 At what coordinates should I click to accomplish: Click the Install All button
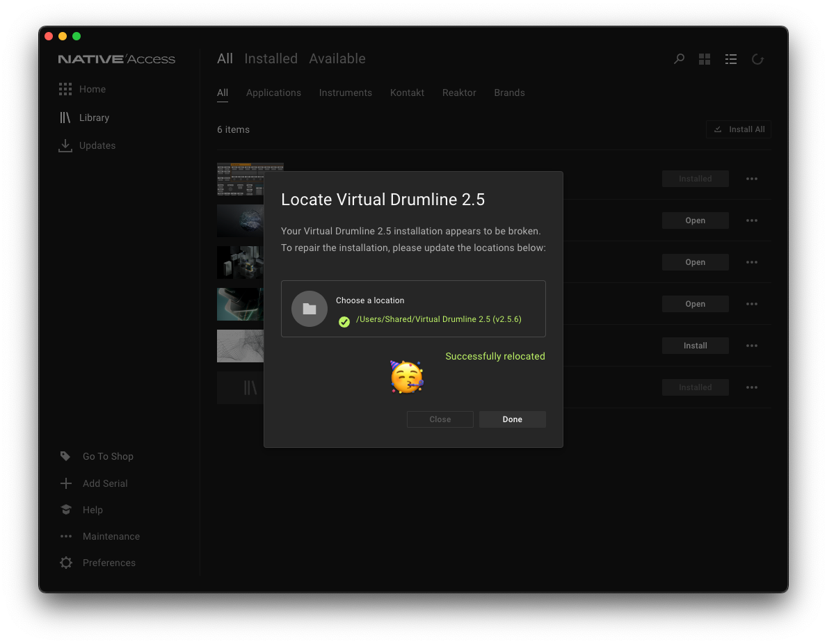pyautogui.click(x=739, y=129)
